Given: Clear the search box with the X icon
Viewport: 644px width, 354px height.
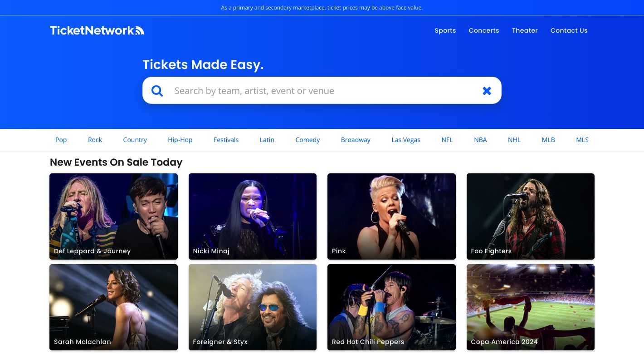Looking at the screenshot, I should click(x=487, y=91).
